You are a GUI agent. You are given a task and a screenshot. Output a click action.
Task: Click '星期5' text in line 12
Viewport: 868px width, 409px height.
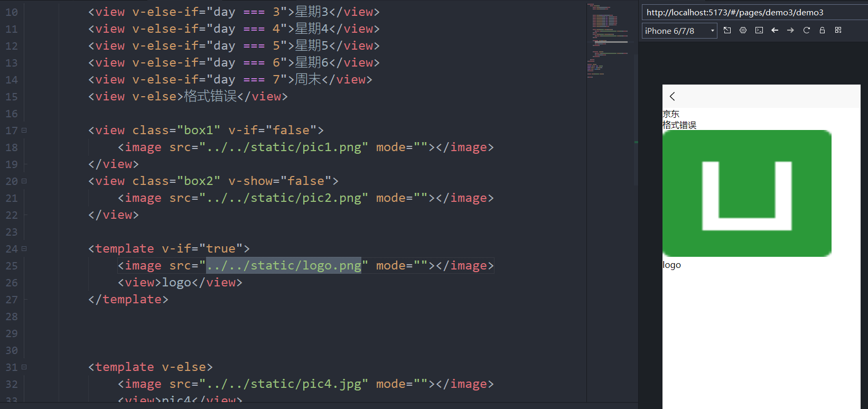pos(312,45)
